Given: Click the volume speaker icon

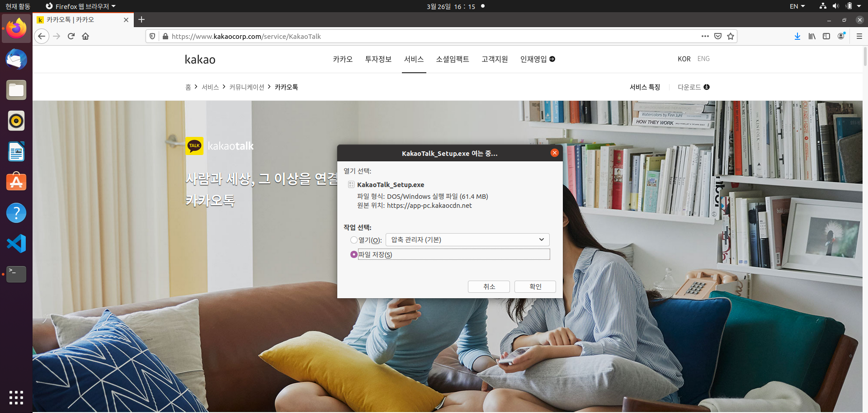Looking at the screenshot, I should 835,6.
